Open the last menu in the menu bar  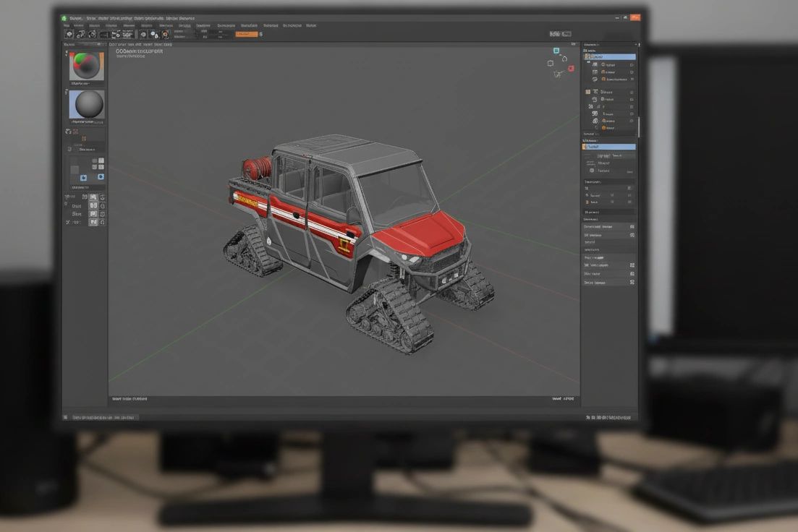311,25
